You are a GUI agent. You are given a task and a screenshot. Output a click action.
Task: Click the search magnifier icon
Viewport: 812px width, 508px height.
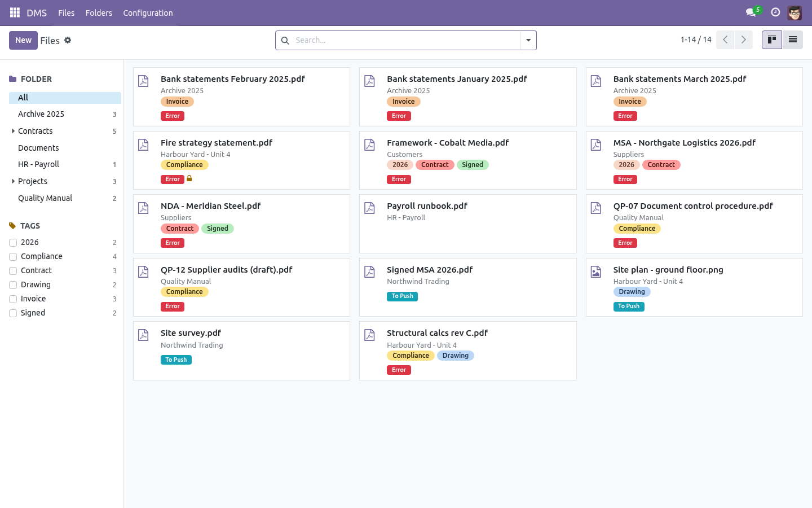[x=285, y=41]
